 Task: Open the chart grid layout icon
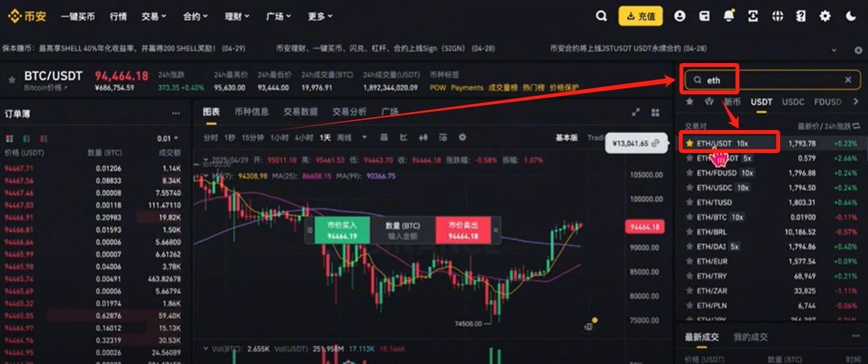pos(655,112)
